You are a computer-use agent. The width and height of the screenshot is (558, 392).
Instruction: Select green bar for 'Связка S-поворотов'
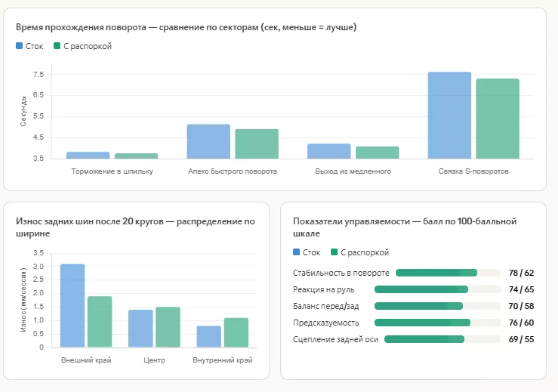[497, 119]
